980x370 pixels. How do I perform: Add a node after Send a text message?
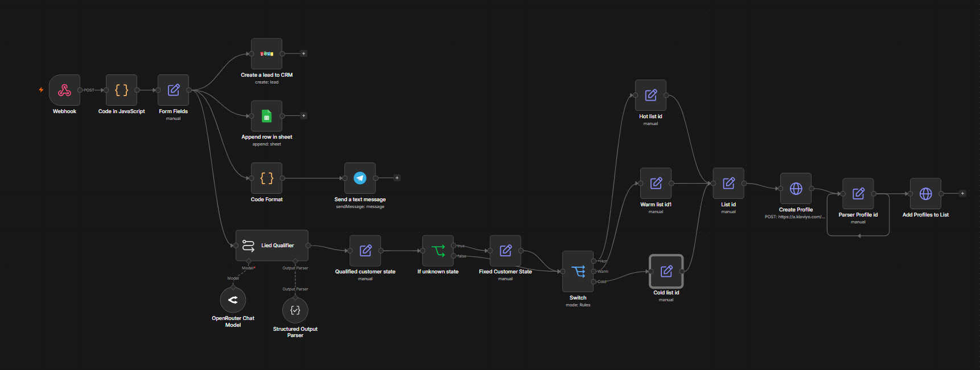(397, 178)
